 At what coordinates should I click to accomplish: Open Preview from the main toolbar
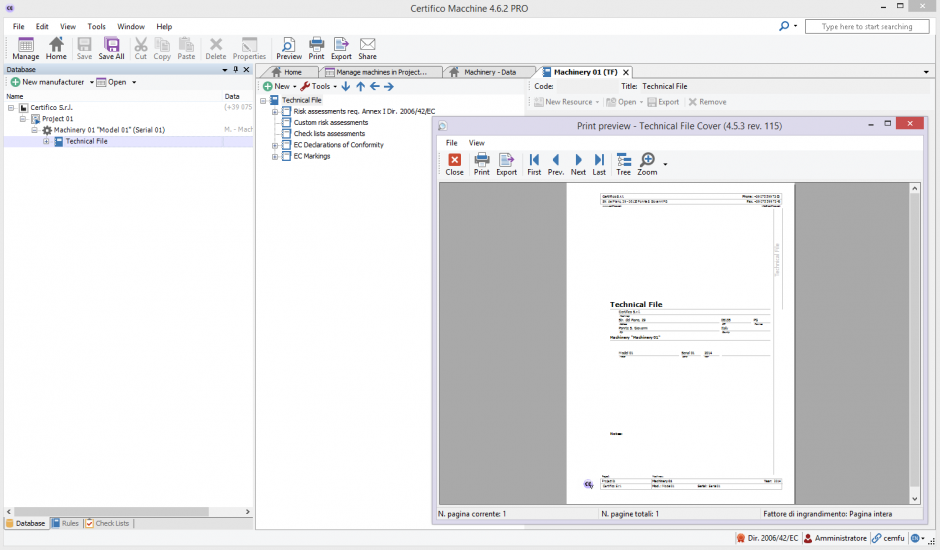[288, 48]
